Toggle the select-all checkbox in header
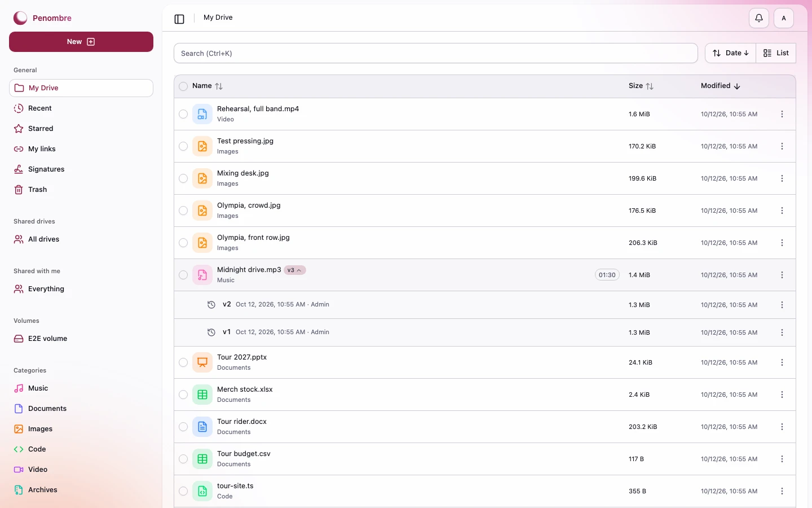Image resolution: width=812 pixels, height=508 pixels. 183,86
